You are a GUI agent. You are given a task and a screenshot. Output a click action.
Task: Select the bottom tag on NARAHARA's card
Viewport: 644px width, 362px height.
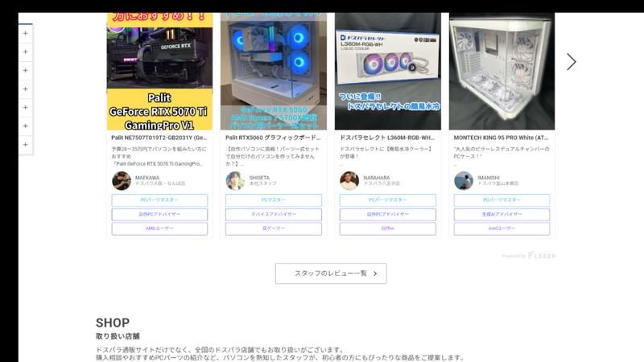[388, 228]
